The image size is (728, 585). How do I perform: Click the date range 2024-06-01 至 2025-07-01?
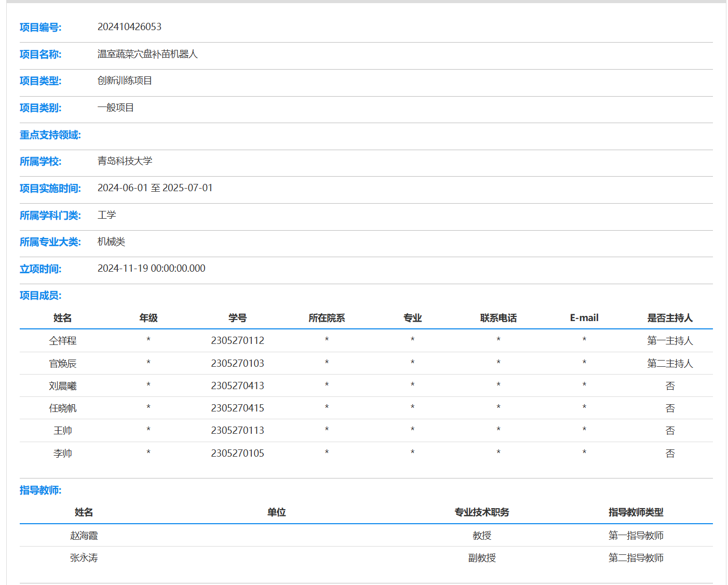[155, 188]
